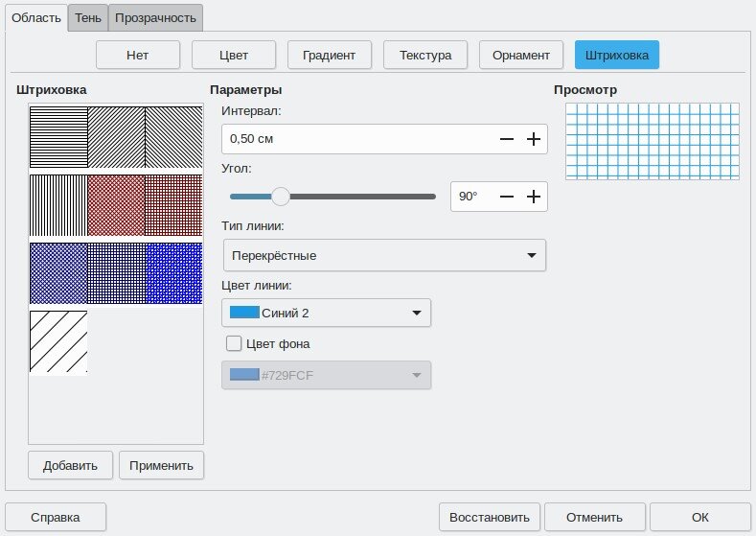Choose the Градиент fill type
The image size is (756, 536).
point(330,55)
